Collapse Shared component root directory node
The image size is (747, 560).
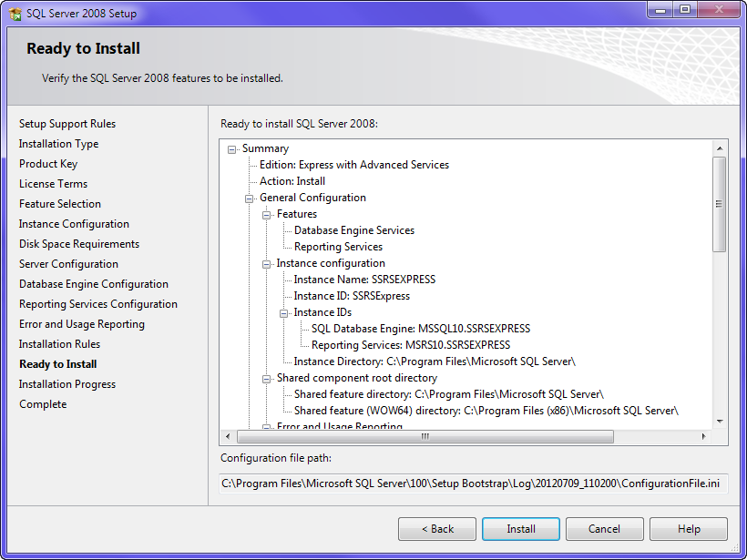pyautogui.click(x=266, y=379)
